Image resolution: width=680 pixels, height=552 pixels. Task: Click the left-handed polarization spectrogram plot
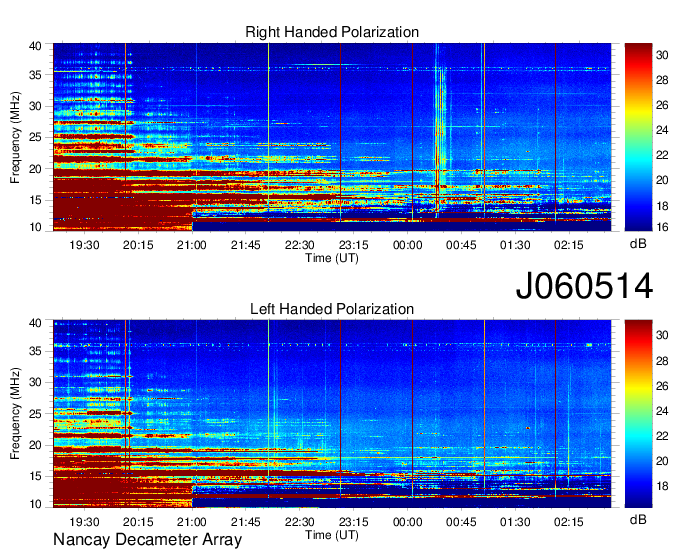pyautogui.click(x=332, y=414)
